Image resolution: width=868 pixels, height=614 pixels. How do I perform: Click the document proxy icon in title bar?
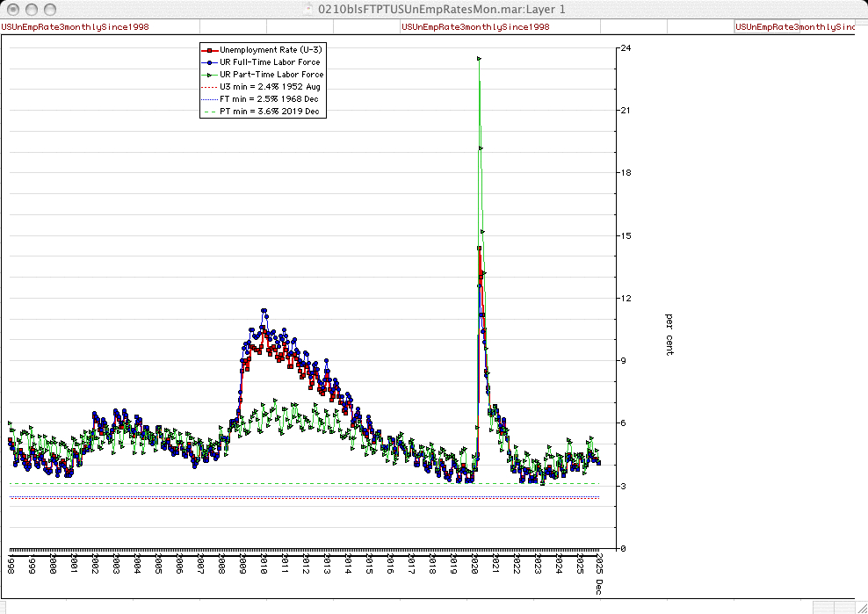307,9
